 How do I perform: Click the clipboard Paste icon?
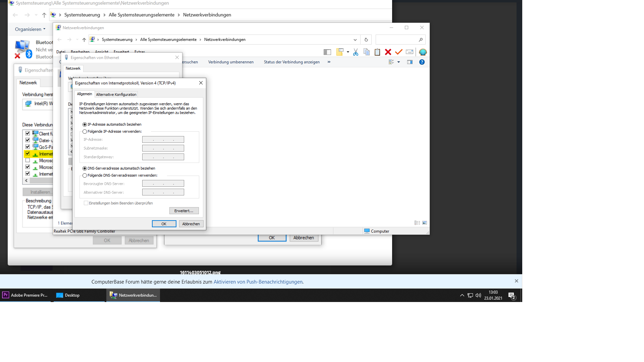pyautogui.click(x=377, y=52)
